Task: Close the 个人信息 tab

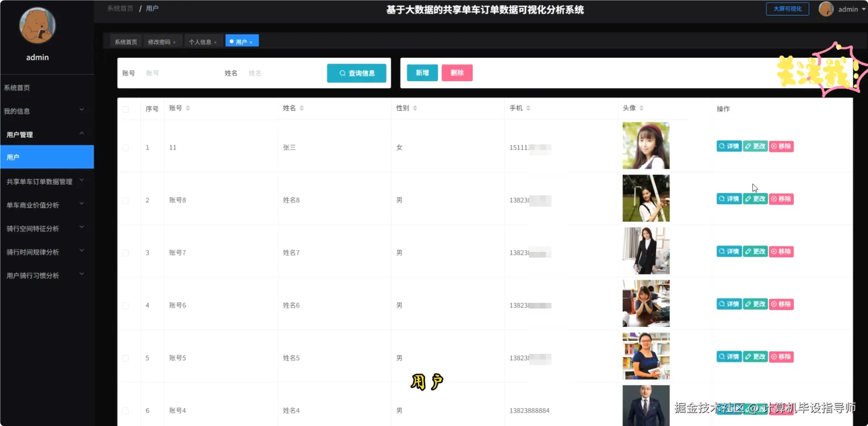Action: click(x=215, y=42)
